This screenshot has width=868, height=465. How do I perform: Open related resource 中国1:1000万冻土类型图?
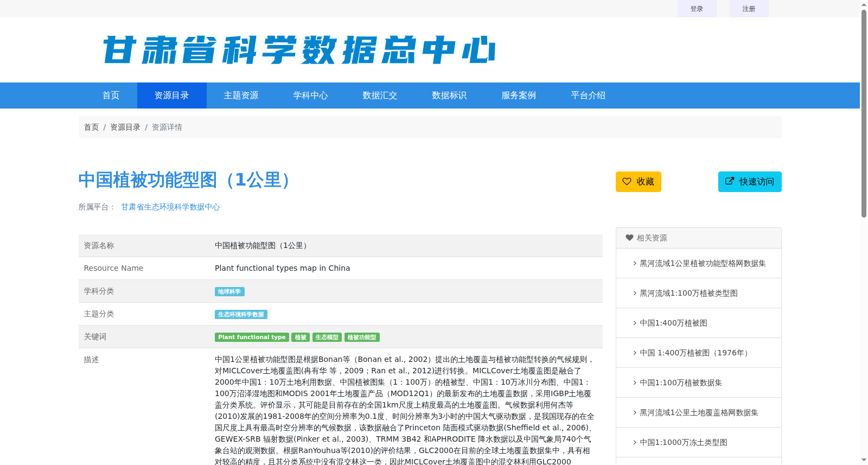(x=684, y=442)
